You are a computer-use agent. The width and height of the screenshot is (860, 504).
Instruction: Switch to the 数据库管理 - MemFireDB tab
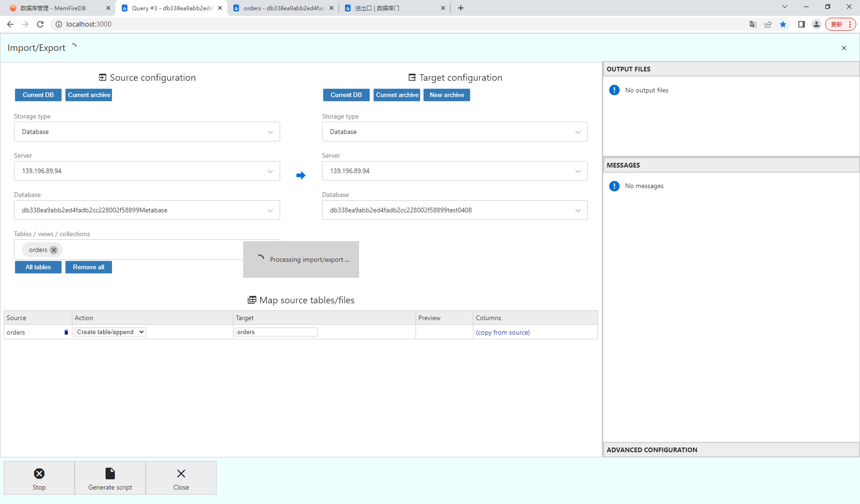pos(59,8)
